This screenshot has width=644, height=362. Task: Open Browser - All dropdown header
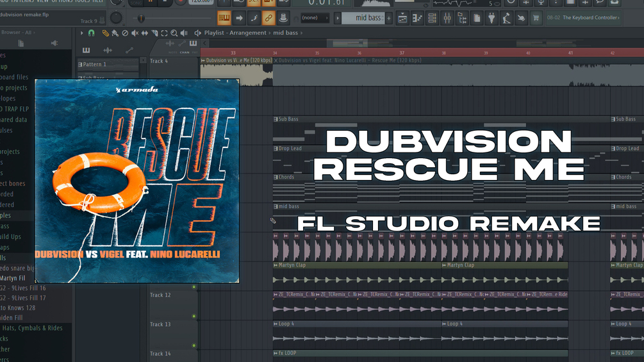17,32
